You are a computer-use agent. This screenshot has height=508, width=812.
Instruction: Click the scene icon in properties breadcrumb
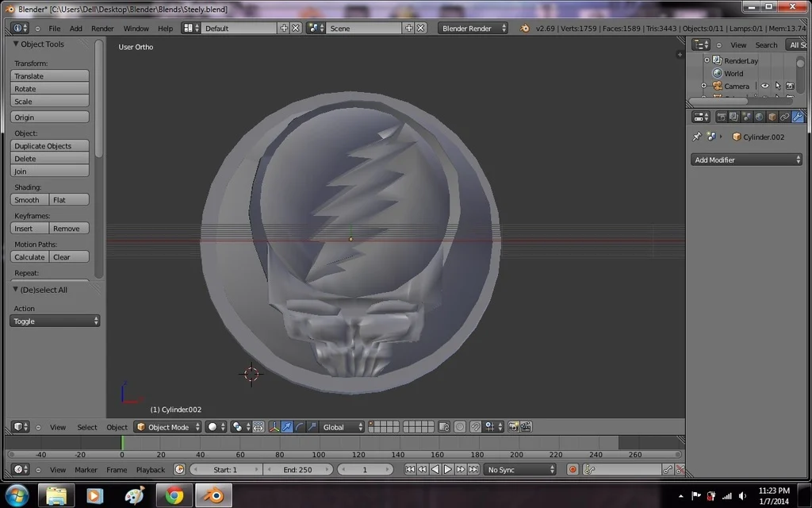pyautogui.click(x=711, y=137)
